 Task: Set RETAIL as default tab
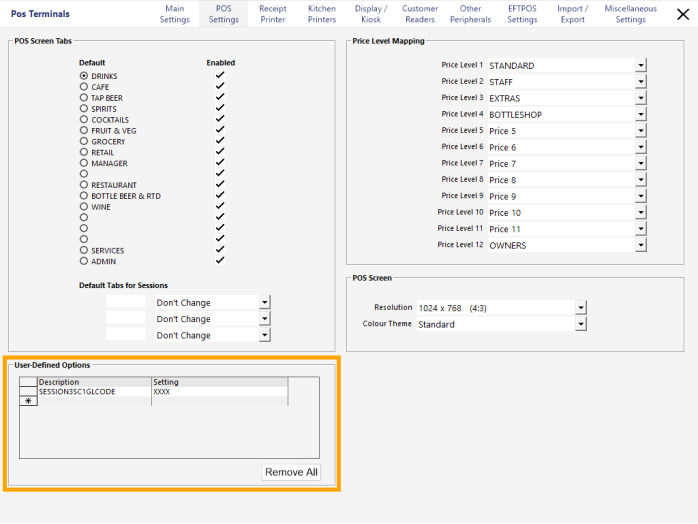coord(84,152)
